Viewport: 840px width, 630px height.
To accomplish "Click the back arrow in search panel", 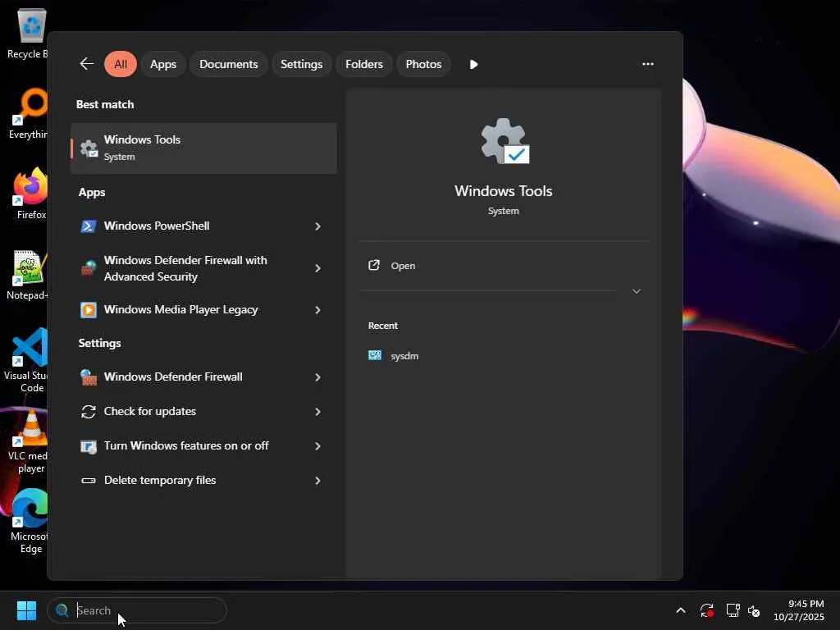I will tap(86, 64).
